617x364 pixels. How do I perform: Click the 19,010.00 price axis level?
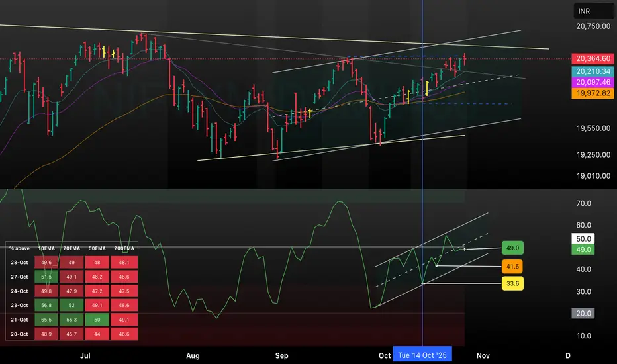coord(593,176)
